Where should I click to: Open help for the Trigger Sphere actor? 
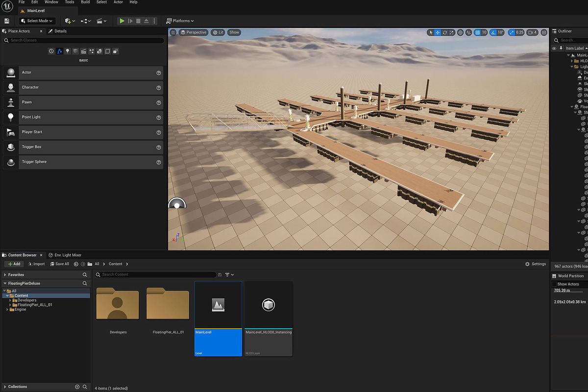click(x=159, y=162)
